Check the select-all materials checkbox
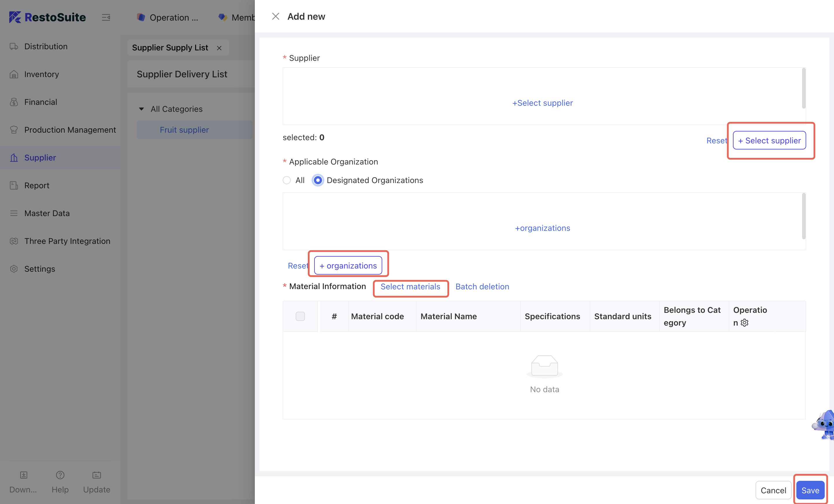834x504 pixels. click(x=300, y=316)
